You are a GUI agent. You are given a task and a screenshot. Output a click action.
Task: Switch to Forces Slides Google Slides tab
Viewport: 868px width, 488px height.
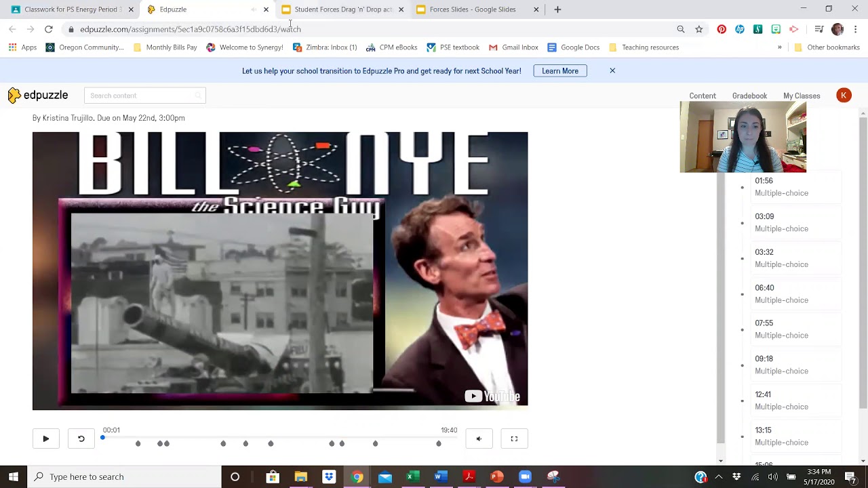(x=478, y=9)
